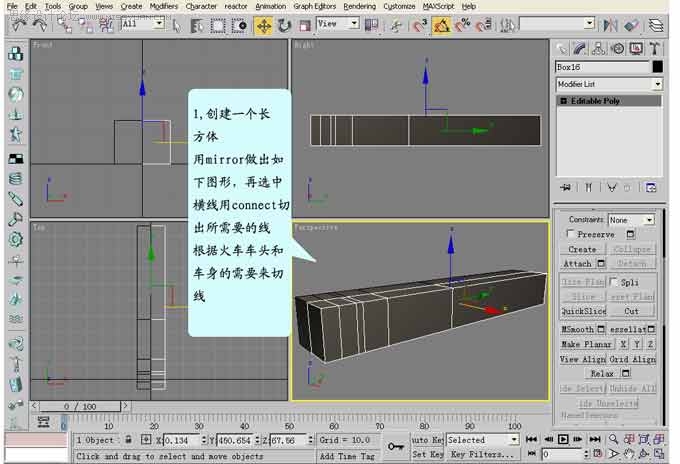Open the Customize menu
The width and height of the screenshot is (680, 464).
[399, 7]
